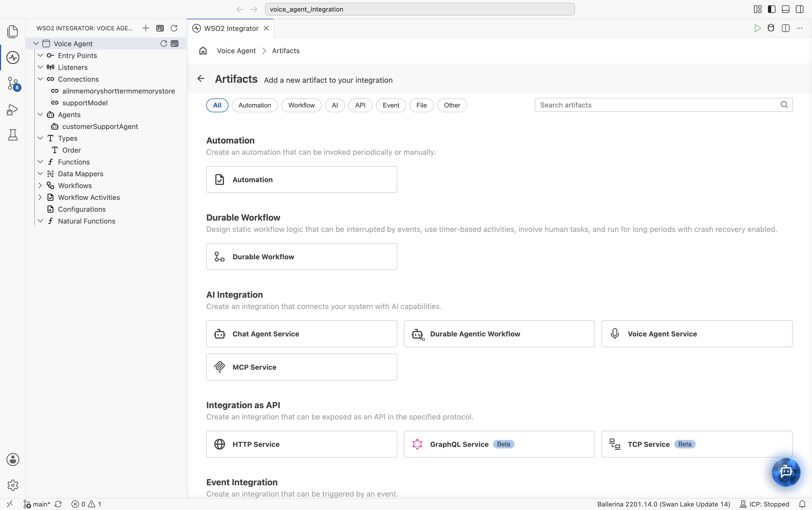The height and width of the screenshot is (510, 812).
Task: Split the editor to the right
Action: click(786, 28)
